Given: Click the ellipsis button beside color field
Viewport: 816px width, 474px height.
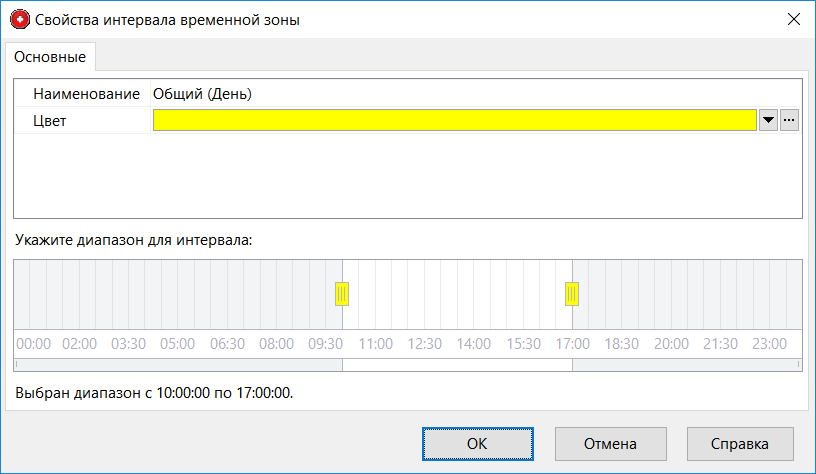Looking at the screenshot, I should [789, 120].
